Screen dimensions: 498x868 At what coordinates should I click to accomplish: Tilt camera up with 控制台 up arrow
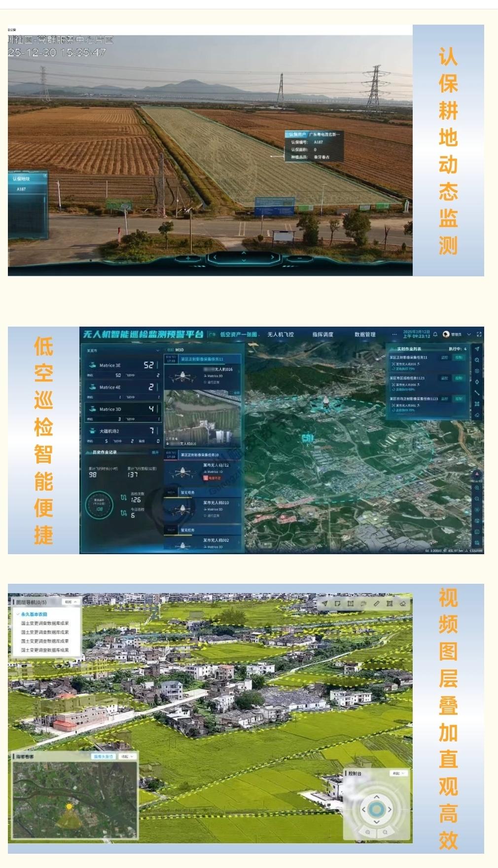377,797
